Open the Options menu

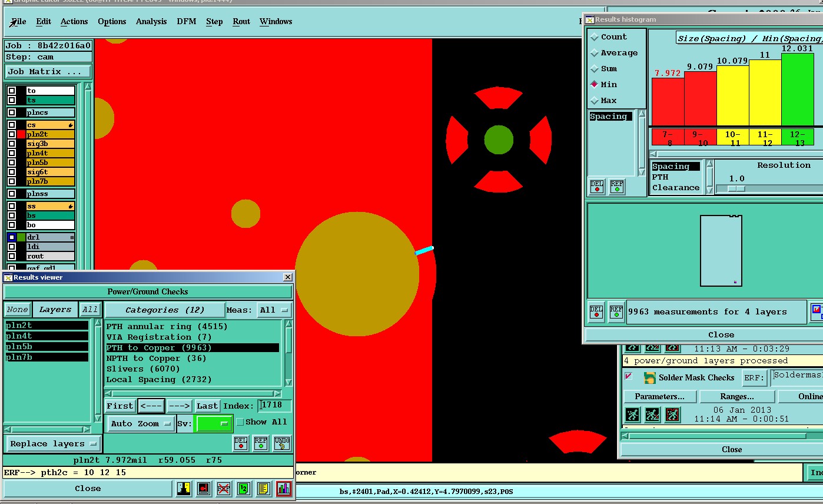click(x=112, y=22)
